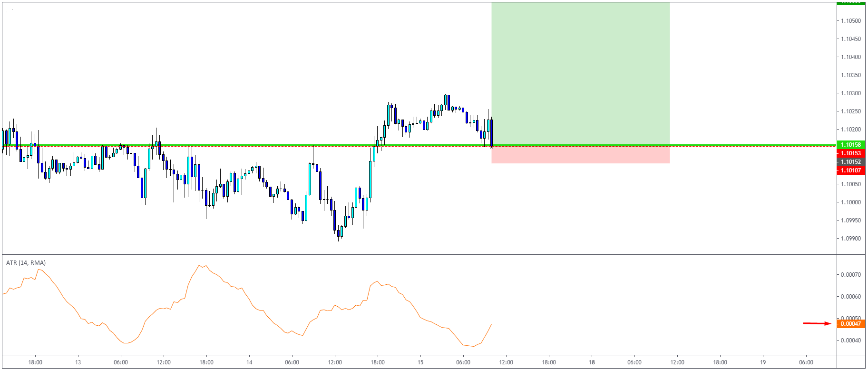
Task: Select the orange 0.00047 ATR value label
Action: (x=851, y=324)
